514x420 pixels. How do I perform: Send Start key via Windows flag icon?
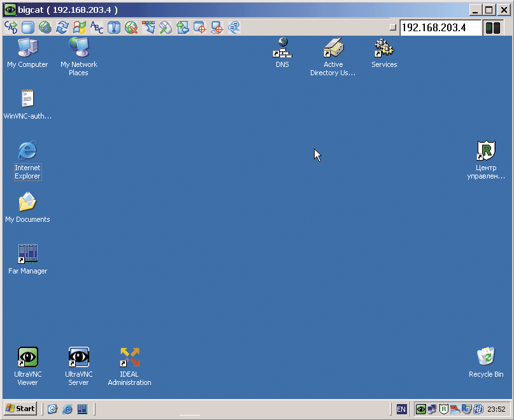click(80, 27)
